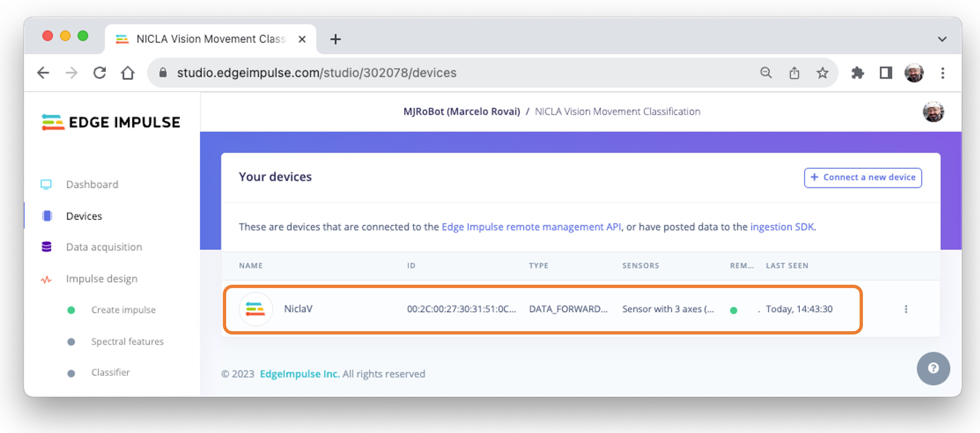Viewport: 980px width, 433px height.
Task: Open the Dashboard sidebar item
Action: point(92,185)
